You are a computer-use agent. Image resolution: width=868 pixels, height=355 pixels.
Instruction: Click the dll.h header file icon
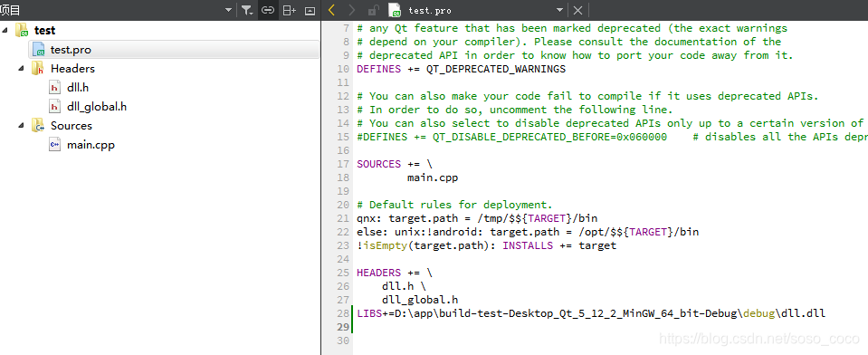54,88
